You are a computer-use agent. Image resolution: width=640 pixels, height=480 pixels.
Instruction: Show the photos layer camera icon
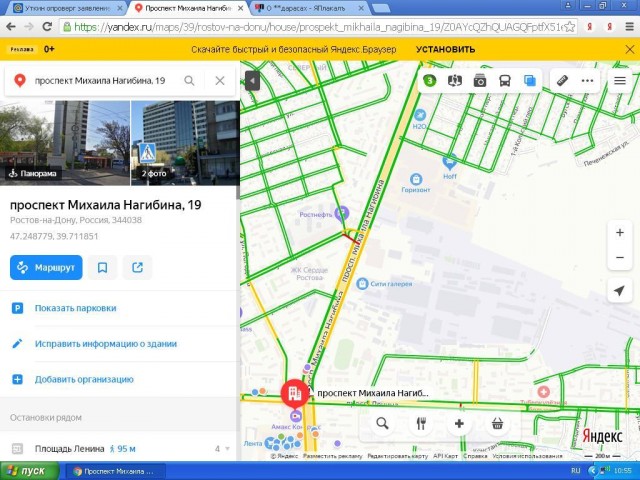click(x=480, y=81)
